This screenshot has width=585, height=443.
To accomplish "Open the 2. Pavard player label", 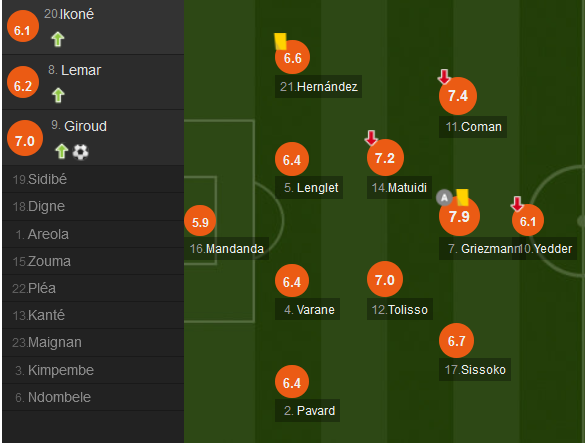I will [x=307, y=411].
